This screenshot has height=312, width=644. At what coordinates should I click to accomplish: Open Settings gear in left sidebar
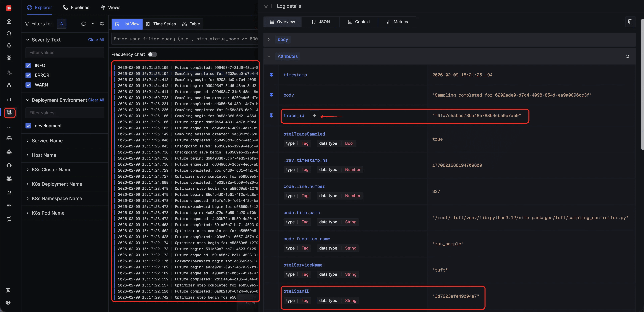[8, 302]
